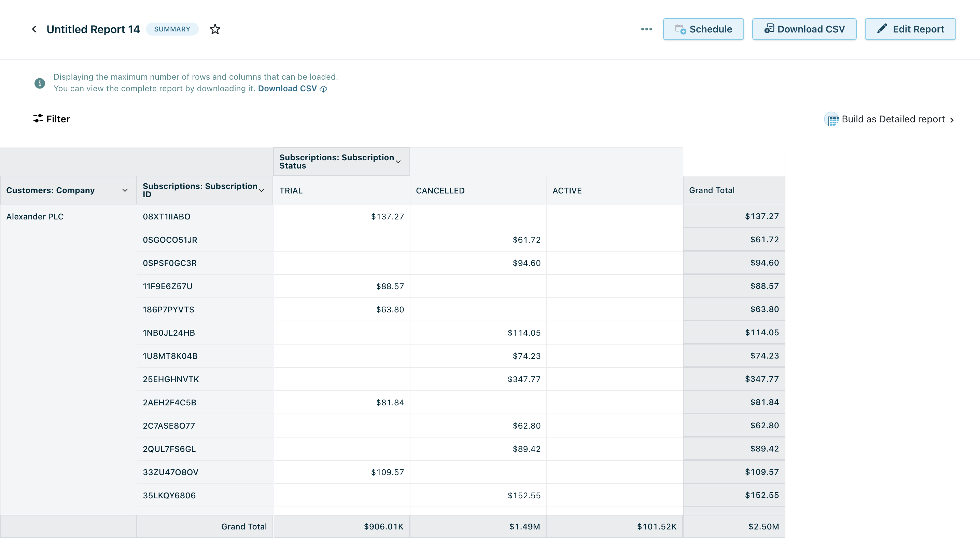
Task: Click the pencil icon on Edit Report
Action: point(882,29)
